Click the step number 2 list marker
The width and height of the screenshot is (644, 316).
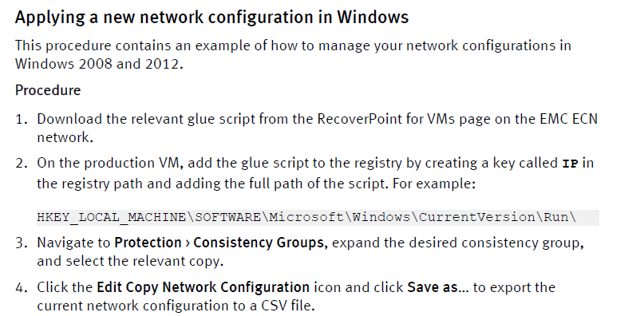[22, 164]
